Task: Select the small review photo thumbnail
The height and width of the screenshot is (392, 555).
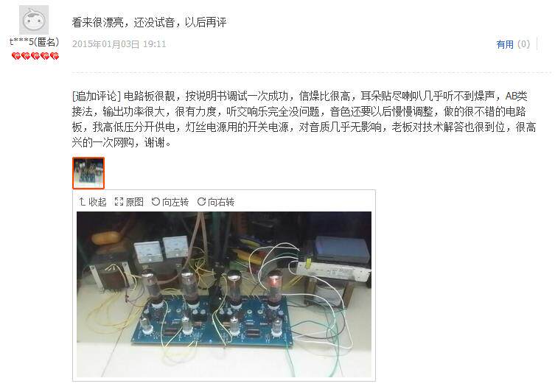Action: [x=88, y=173]
